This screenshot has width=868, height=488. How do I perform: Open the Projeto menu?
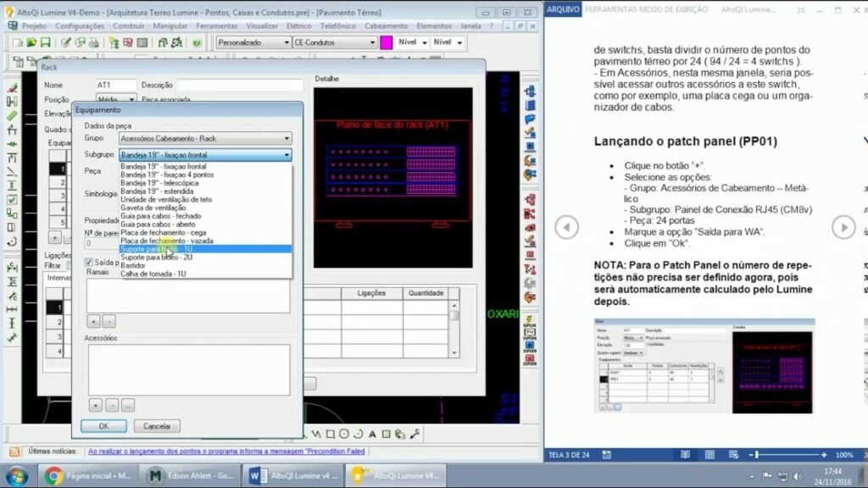point(34,26)
